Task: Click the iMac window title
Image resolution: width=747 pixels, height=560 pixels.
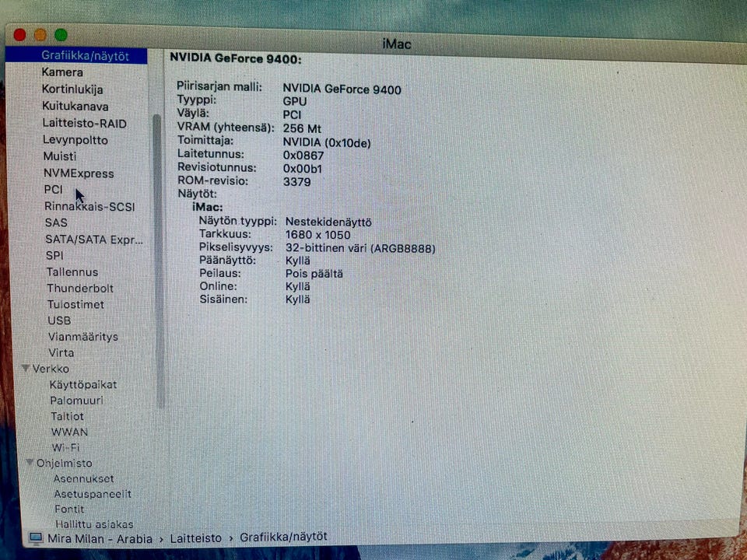Action: pos(396,44)
